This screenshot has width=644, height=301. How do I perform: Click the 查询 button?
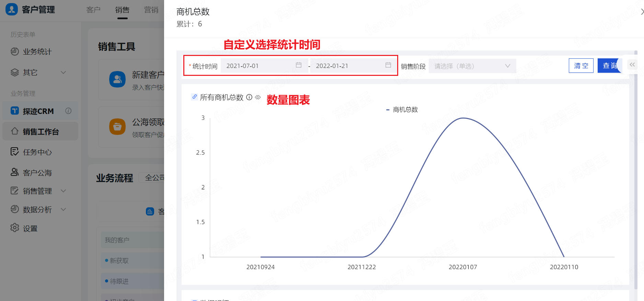pos(610,66)
